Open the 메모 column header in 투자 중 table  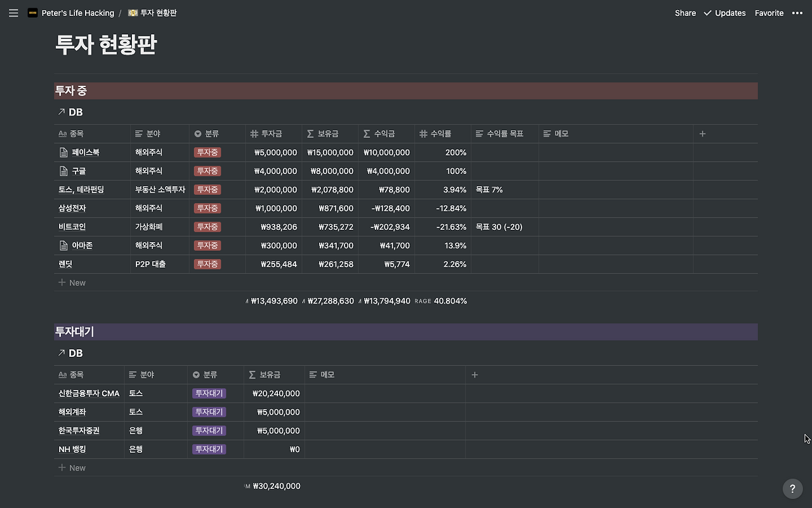click(616, 134)
